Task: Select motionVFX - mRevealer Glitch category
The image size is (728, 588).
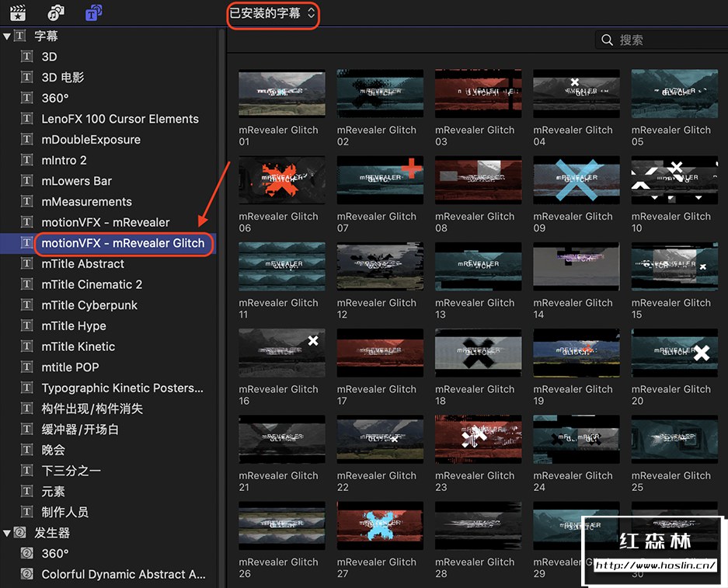Action: 123,243
